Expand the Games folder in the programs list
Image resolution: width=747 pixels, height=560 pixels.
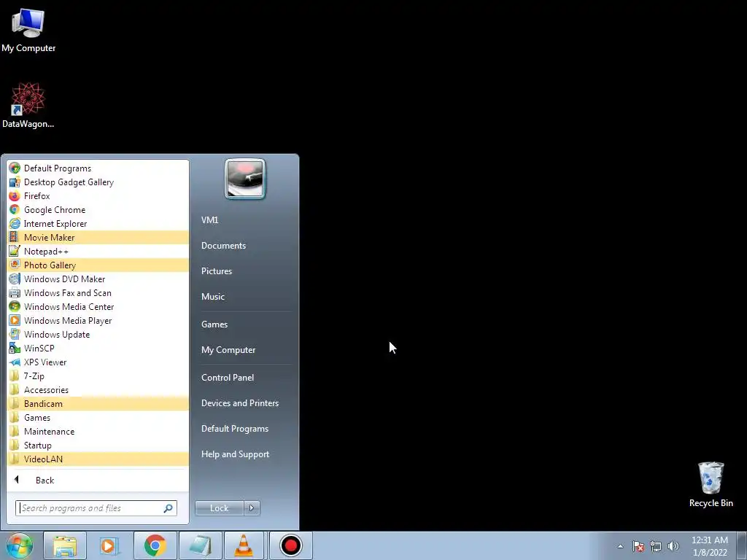click(98, 417)
